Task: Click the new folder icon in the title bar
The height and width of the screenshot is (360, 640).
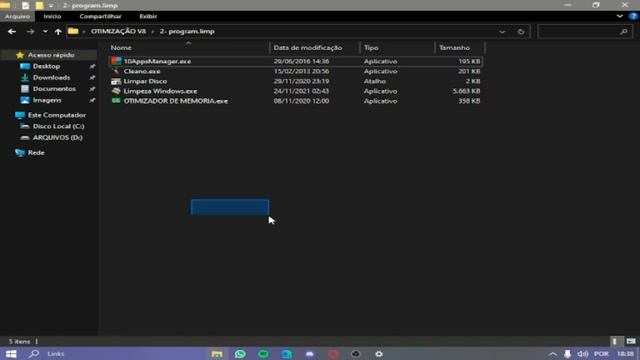Action: (39, 6)
